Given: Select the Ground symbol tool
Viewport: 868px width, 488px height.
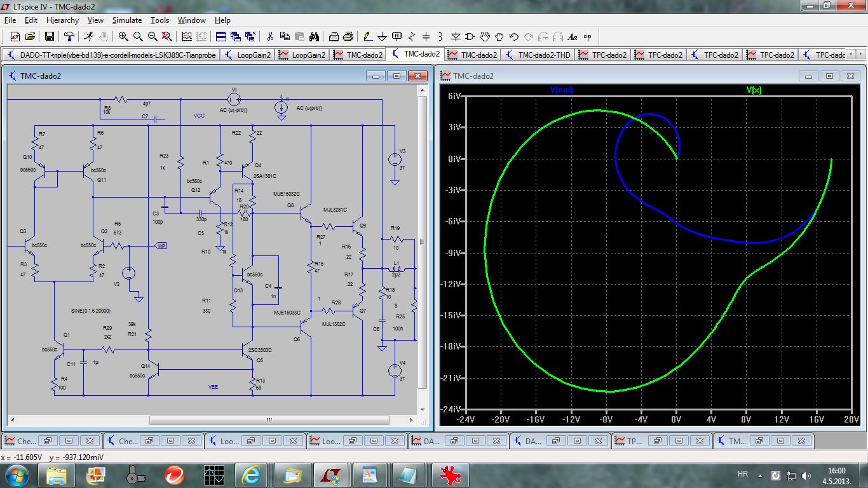Looking at the screenshot, I should [382, 37].
